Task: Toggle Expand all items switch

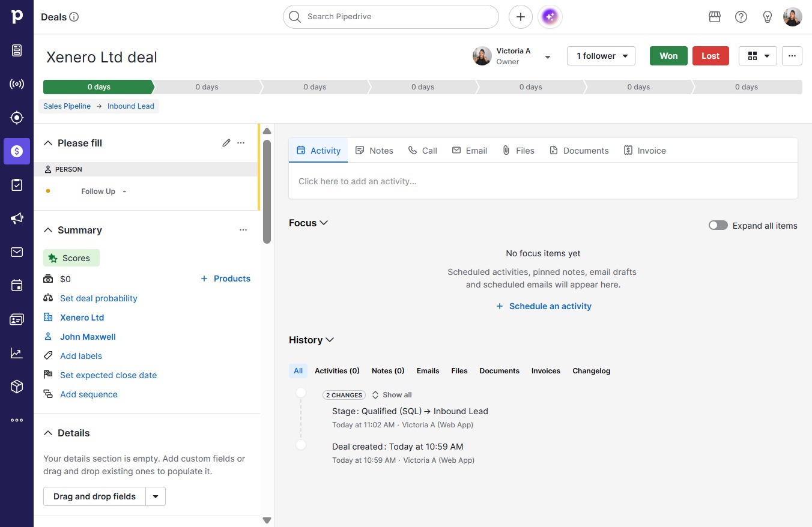Action: (x=718, y=226)
